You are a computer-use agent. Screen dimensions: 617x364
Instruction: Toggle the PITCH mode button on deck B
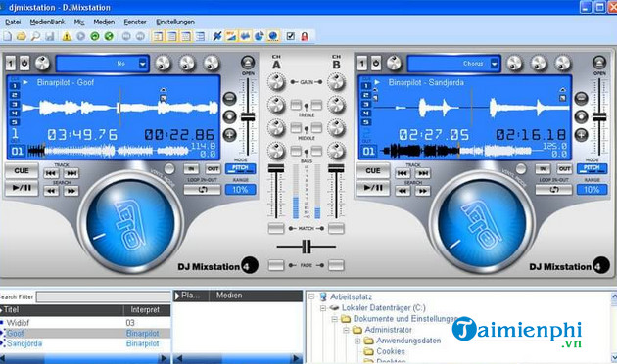pyautogui.click(x=592, y=168)
